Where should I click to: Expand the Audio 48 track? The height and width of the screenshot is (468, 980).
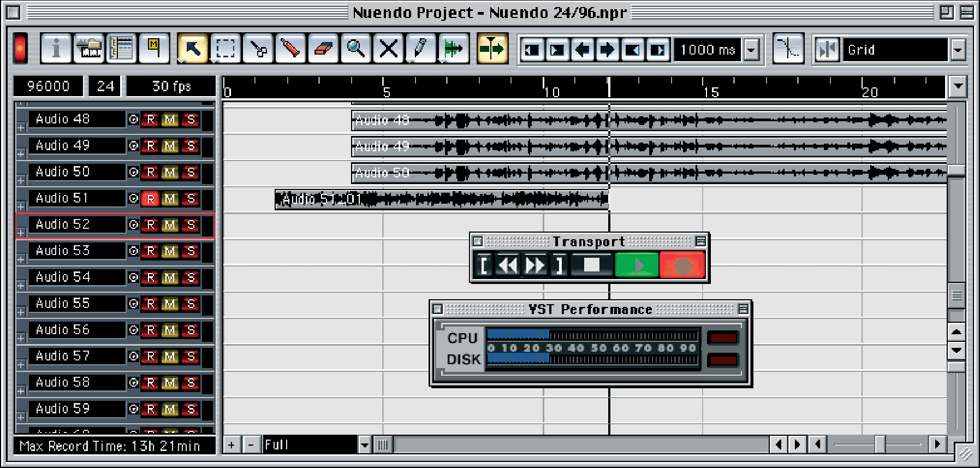(21, 128)
